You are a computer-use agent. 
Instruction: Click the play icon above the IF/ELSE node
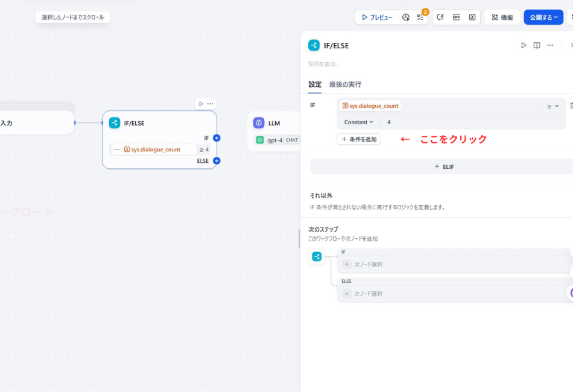(201, 104)
